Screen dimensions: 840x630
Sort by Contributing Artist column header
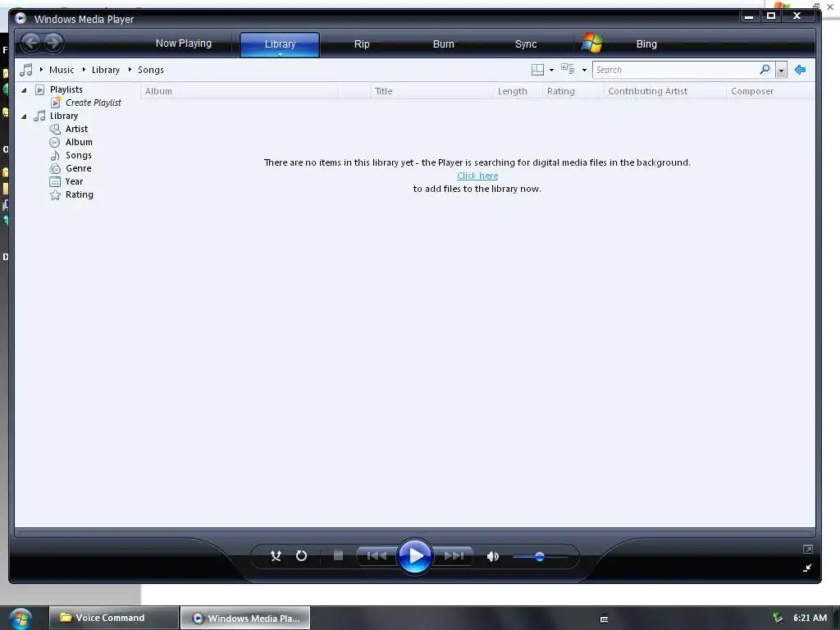pyautogui.click(x=664, y=91)
